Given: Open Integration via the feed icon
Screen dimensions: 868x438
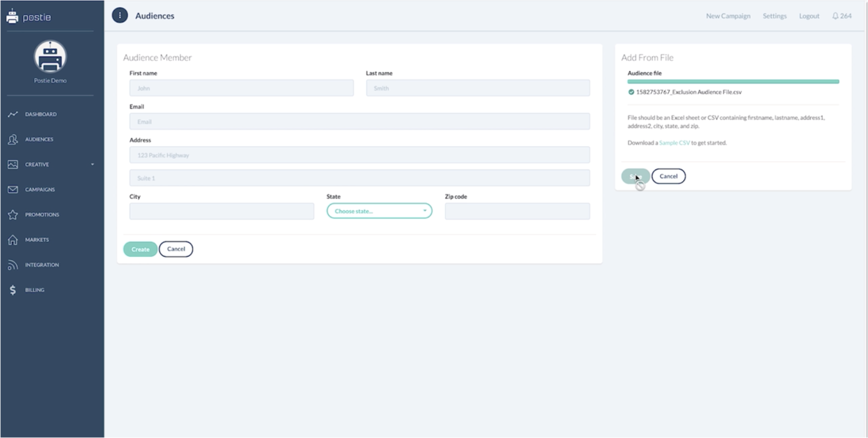Looking at the screenshot, I should tap(13, 265).
